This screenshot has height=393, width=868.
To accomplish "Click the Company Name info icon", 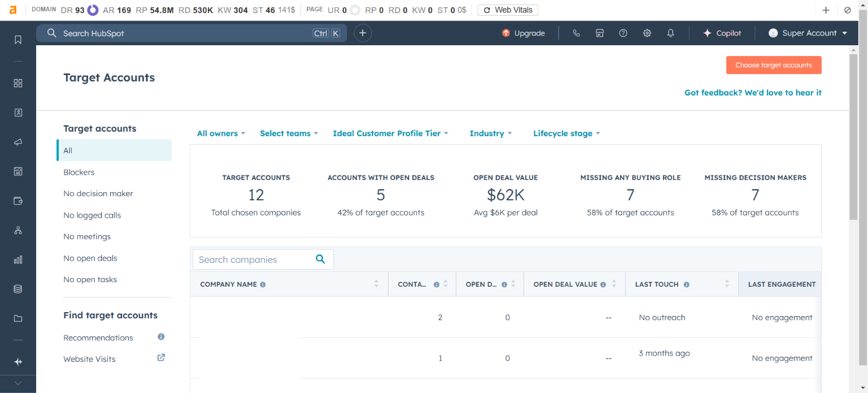I will tap(263, 284).
